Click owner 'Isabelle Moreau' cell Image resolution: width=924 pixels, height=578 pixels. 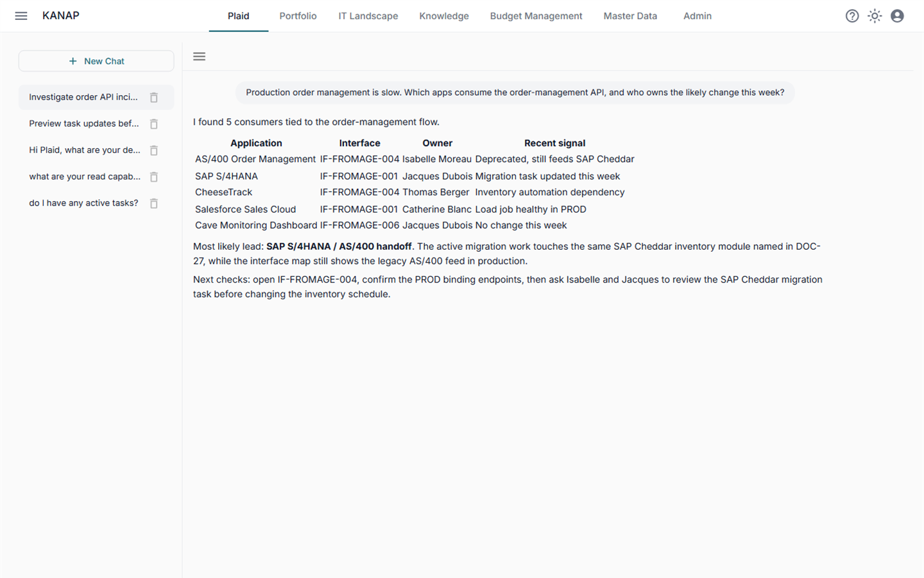437,159
